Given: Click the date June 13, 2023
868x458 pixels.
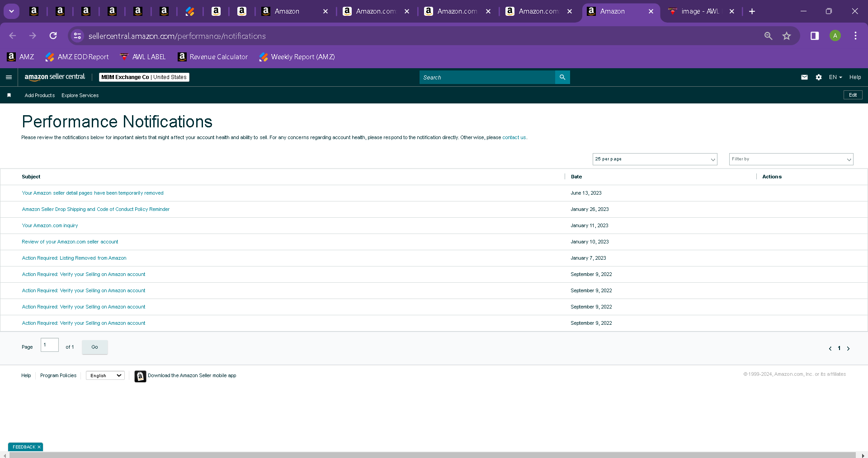Looking at the screenshot, I should pyautogui.click(x=586, y=193).
